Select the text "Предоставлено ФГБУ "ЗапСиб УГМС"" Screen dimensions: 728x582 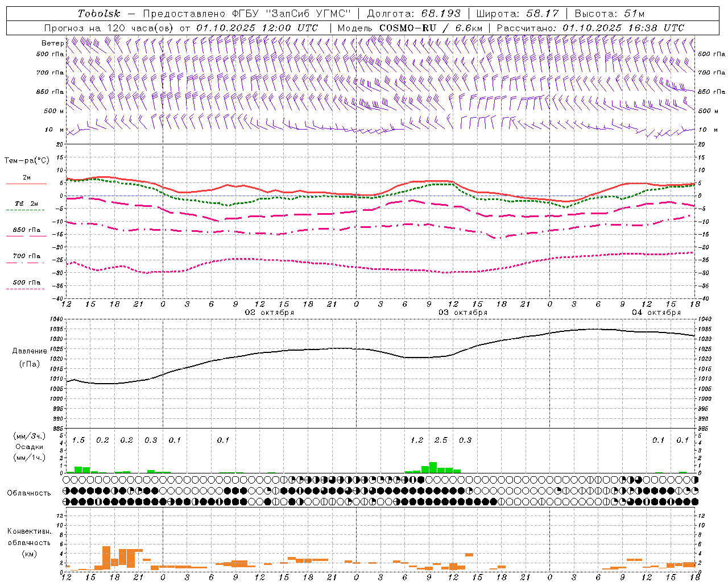tap(246, 14)
